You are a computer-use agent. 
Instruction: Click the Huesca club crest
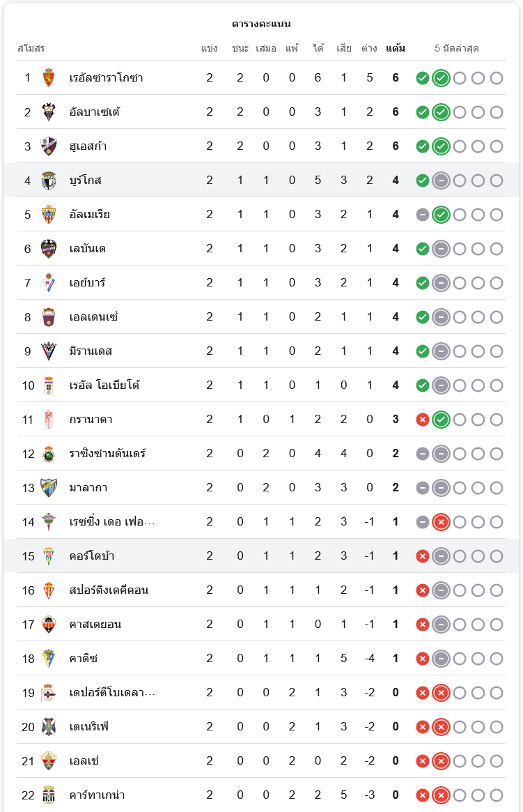coord(49,146)
